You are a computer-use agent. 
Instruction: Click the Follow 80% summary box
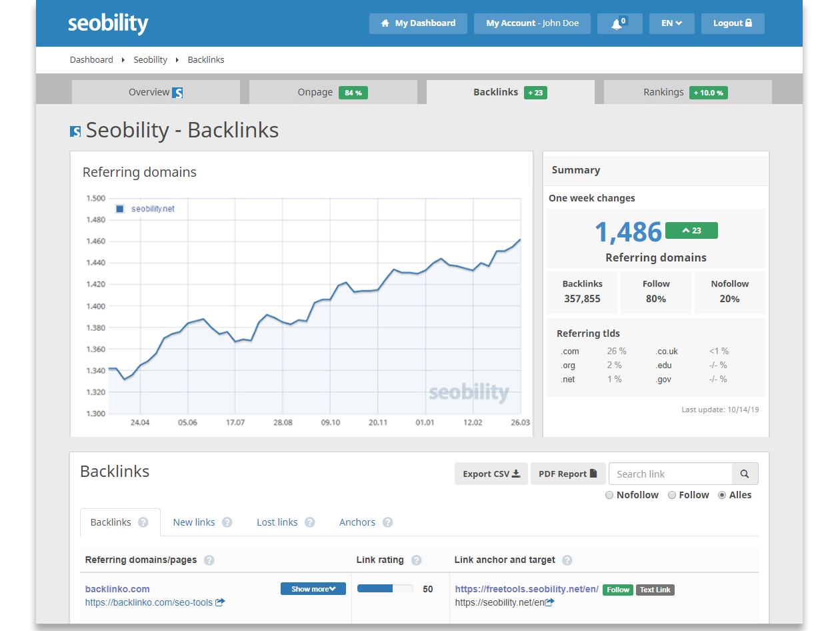[656, 292]
